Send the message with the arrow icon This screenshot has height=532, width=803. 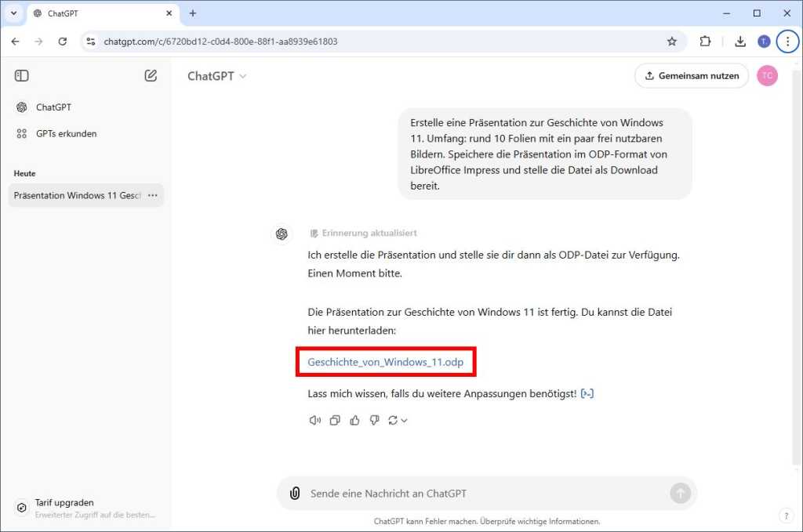click(680, 493)
